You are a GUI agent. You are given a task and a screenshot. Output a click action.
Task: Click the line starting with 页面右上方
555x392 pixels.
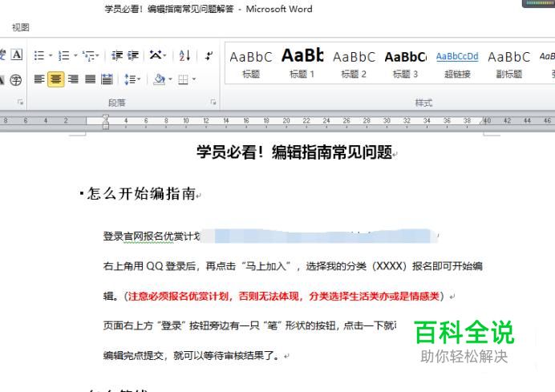point(249,325)
